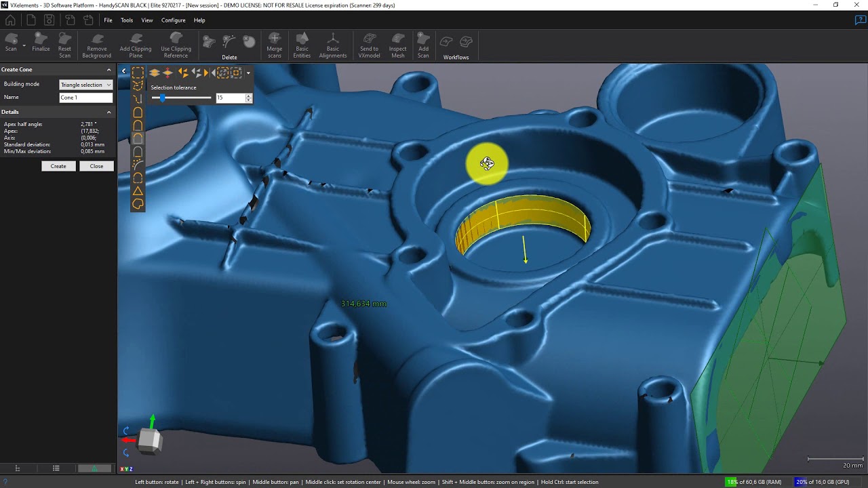Toggle the triangle selection tool
Screen dimensions: 868x488
click(x=138, y=191)
